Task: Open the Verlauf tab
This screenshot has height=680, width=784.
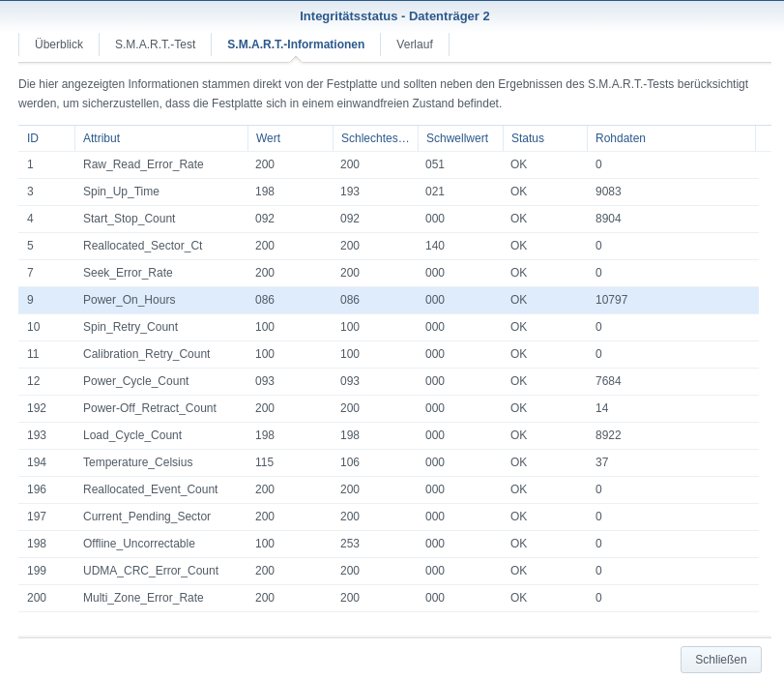Action: pyautogui.click(x=415, y=44)
